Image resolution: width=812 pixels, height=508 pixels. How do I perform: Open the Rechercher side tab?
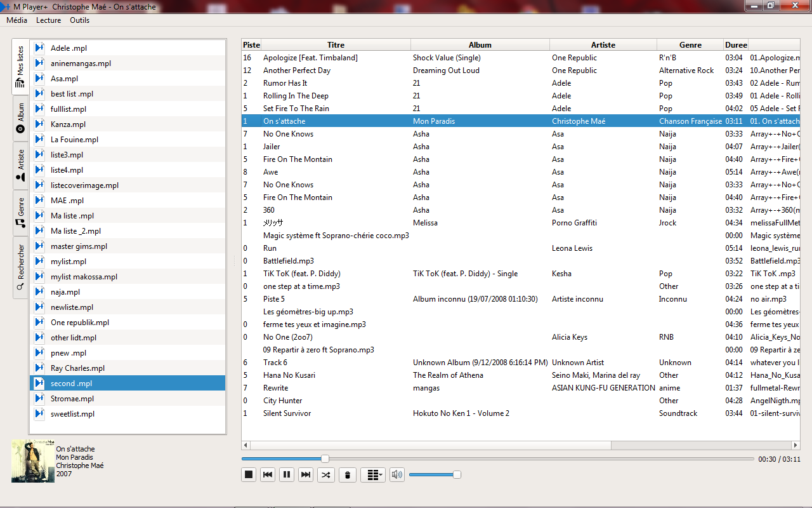pyautogui.click(x=20, y=267)
